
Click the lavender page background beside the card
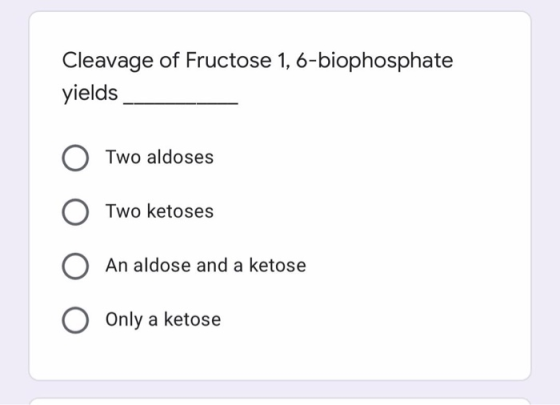545,202
